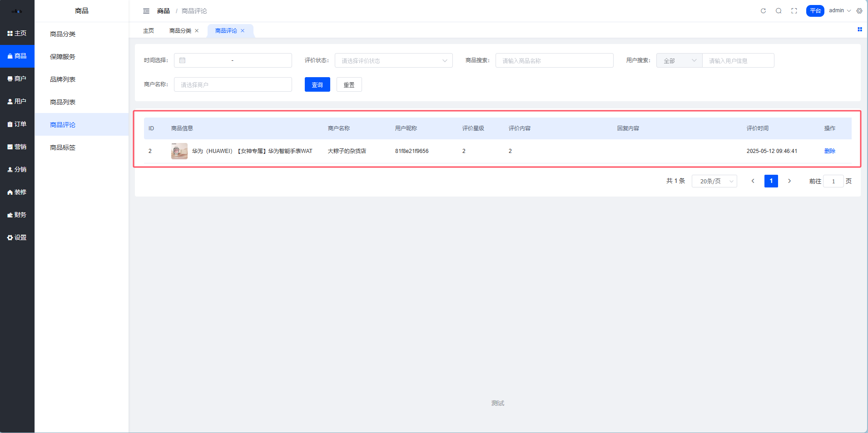
Task: Expand the admin user dropdown
Action: 839,10
